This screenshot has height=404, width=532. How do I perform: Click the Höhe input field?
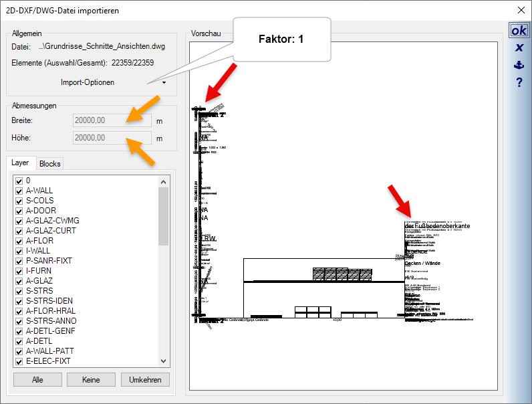112,138
